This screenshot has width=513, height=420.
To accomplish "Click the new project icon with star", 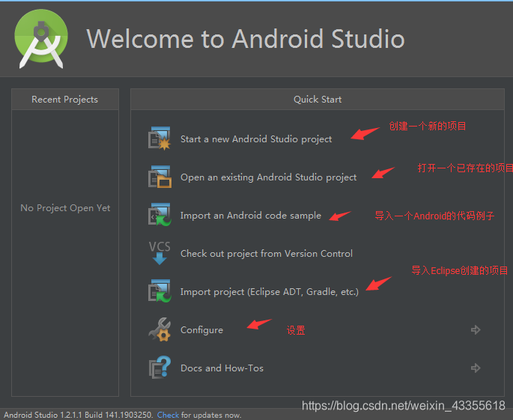I will (160, 139).
